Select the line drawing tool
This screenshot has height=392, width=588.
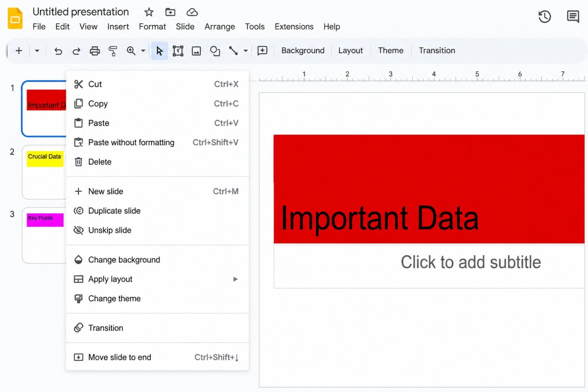pyautogui.click(x=233, y=51)
